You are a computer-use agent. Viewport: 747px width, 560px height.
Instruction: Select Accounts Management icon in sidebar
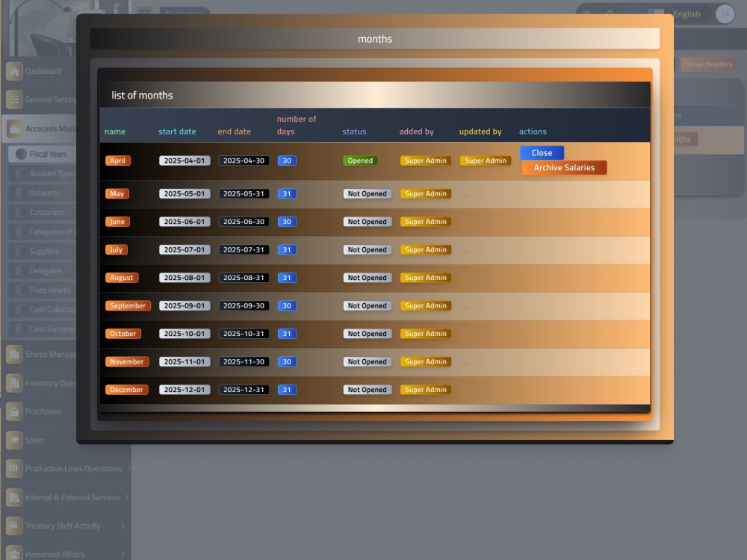click(14, 128)
